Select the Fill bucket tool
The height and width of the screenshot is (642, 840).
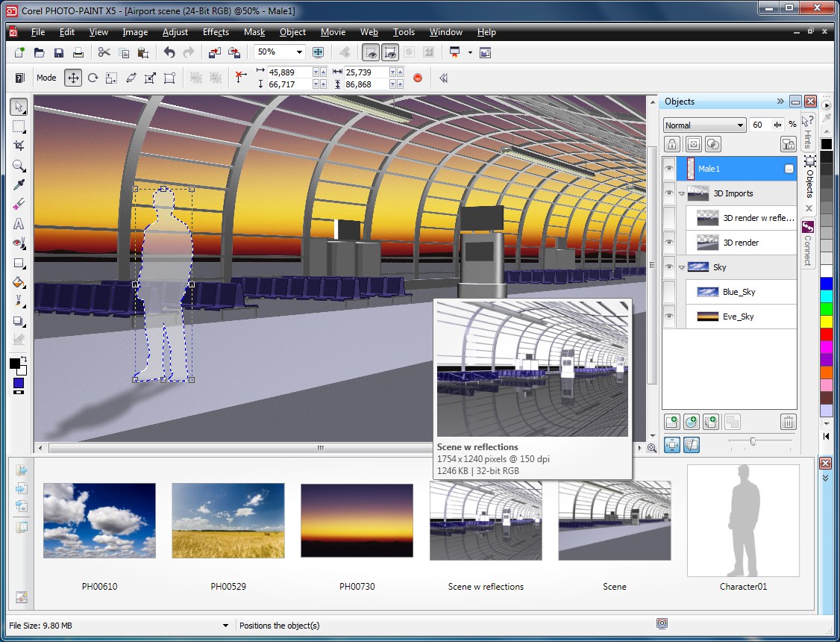click(x=19, y=282)
